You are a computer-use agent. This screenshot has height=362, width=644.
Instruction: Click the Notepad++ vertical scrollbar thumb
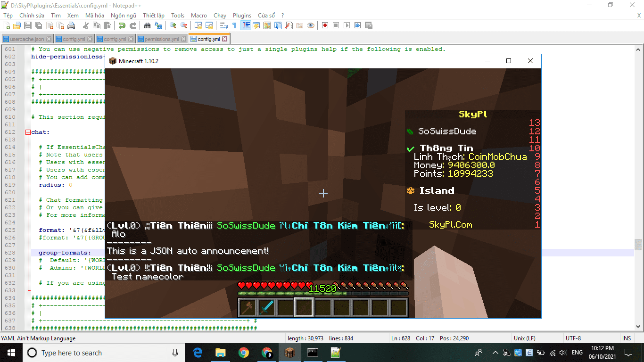pyautogui.click(x=638, y=244)
